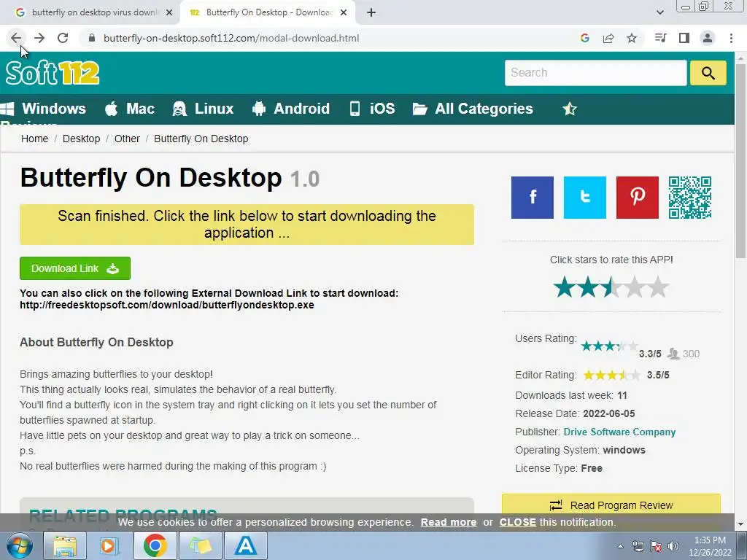The height and width of the screenshot is (560, 747).
Task: Open the iOS category menu
Action: (x=372, y=109)
